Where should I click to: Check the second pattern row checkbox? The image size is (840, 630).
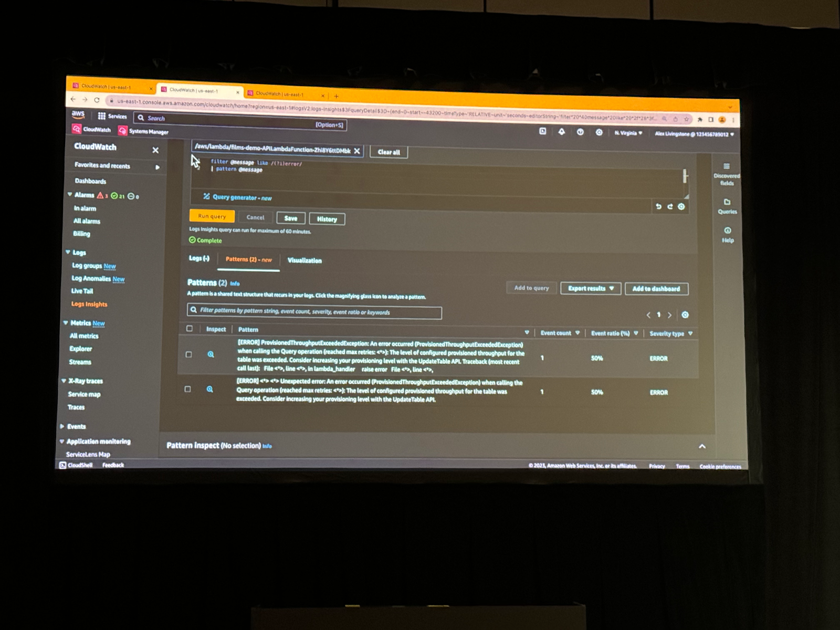(187, 389)
